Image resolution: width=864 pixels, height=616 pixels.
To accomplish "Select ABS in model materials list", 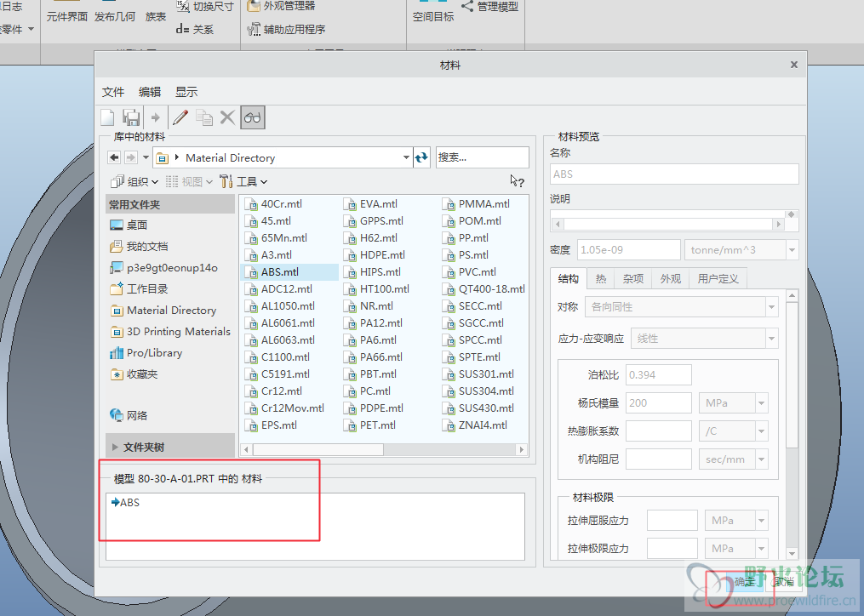I will pos(126,503).
